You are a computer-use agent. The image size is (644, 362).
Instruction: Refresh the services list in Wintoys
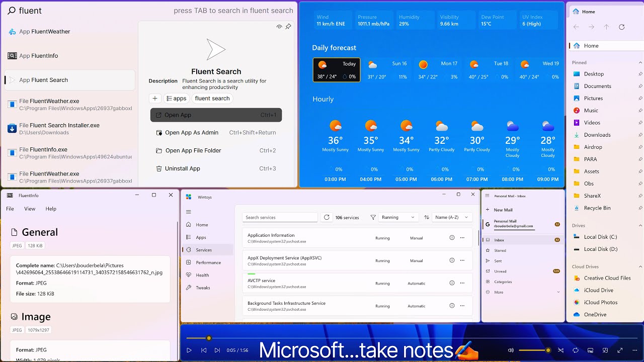327,217
